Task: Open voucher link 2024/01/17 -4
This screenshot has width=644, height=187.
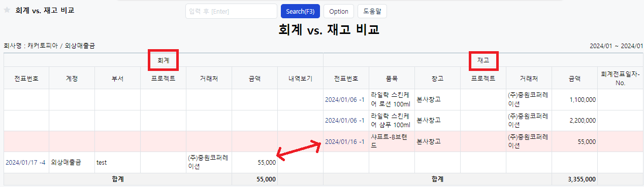Action: point(25,163)
